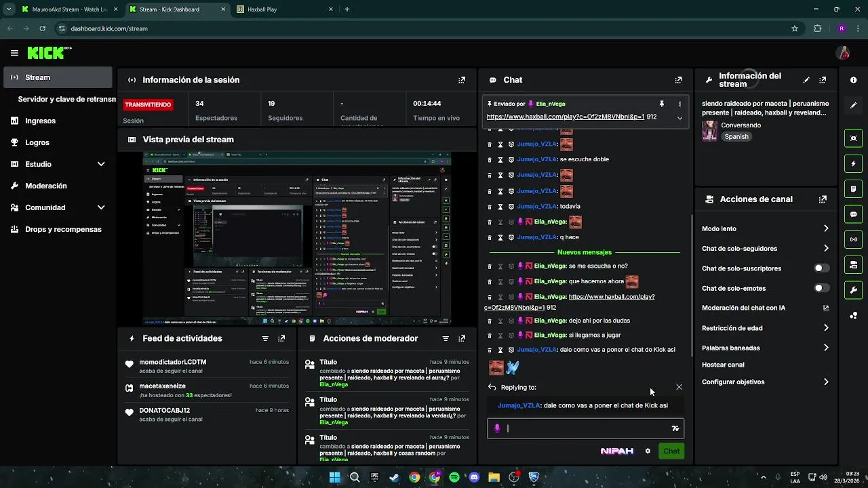
Task: Open Discord from the taskbar
Action: (x=474, y=477)
